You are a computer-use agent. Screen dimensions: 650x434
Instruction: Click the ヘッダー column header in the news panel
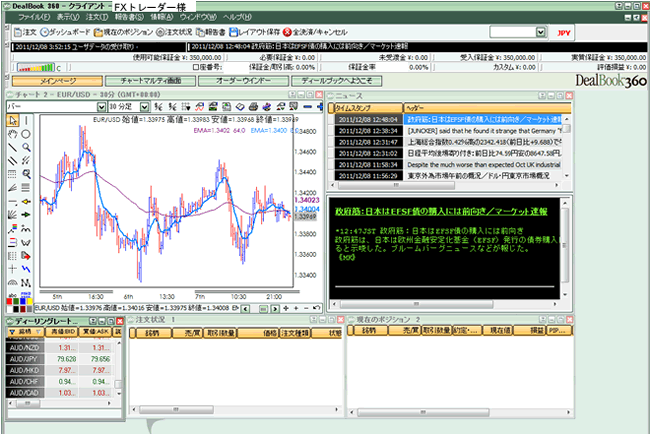coord(487,108)
